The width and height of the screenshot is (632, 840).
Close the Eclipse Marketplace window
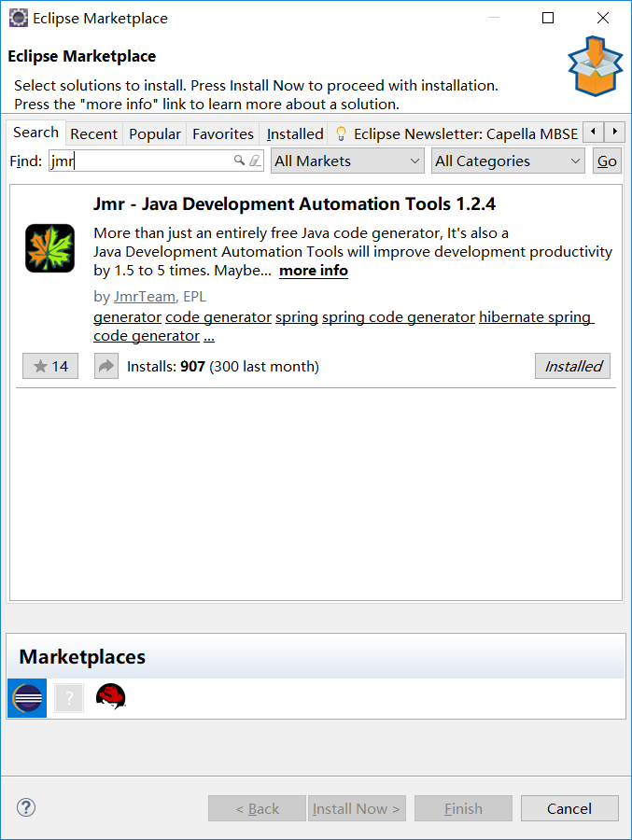[x=602, y=18]
